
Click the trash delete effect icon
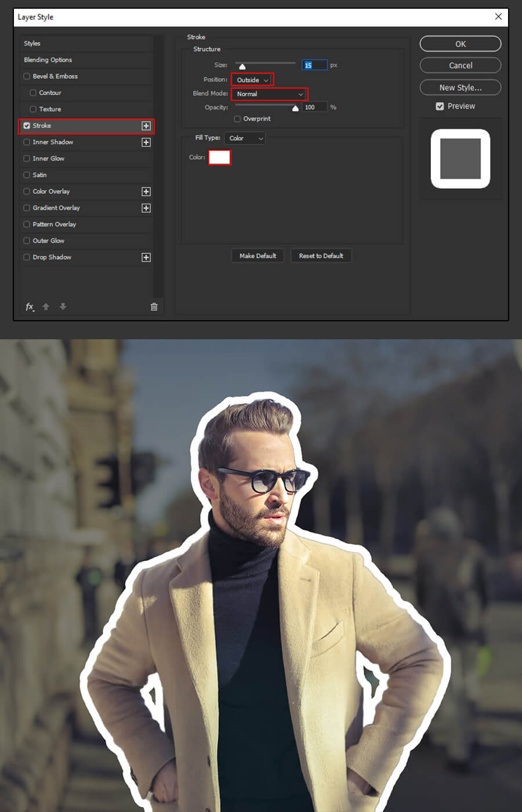point(154,307)
